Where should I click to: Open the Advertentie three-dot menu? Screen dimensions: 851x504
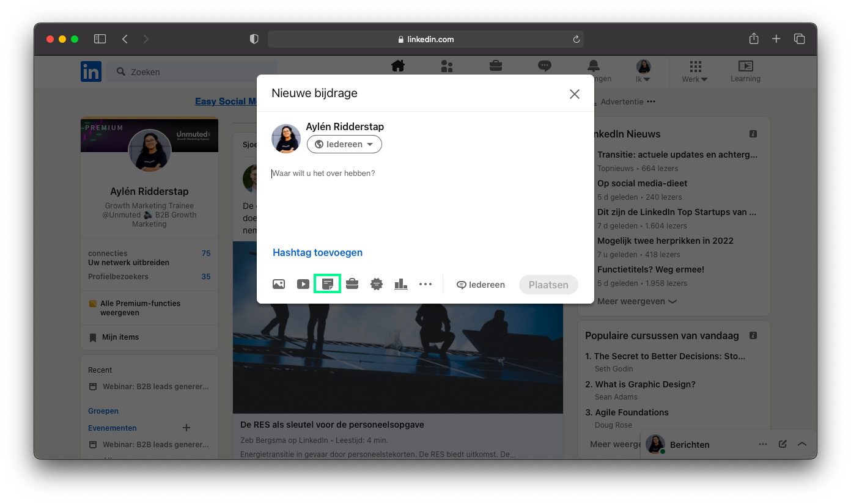(x=651, y=101)
